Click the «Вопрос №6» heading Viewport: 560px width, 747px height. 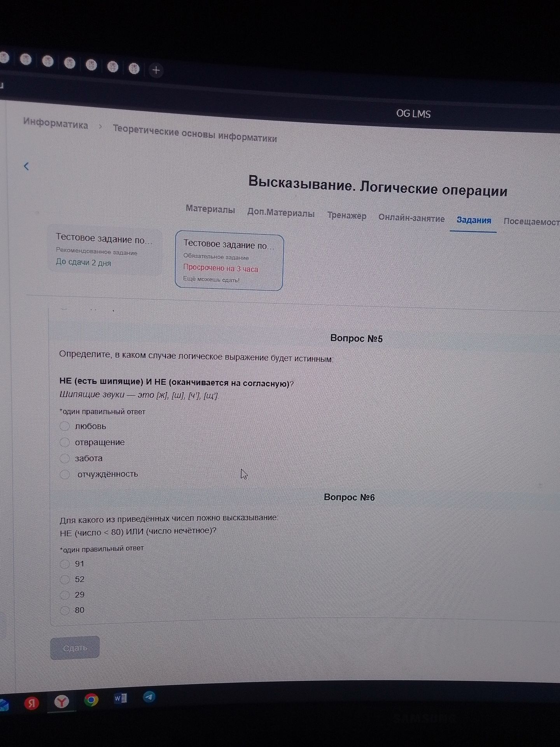349,497
